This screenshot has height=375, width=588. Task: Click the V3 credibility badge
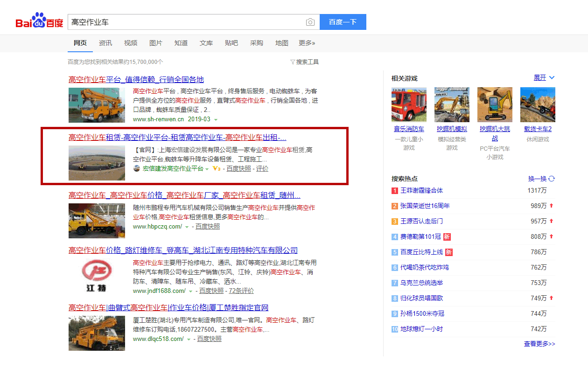[x=216, y=168]
